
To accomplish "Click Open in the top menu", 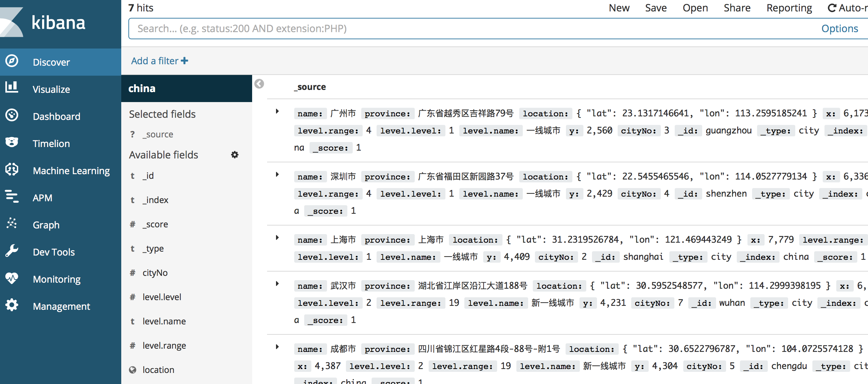I will click(695, 8).
